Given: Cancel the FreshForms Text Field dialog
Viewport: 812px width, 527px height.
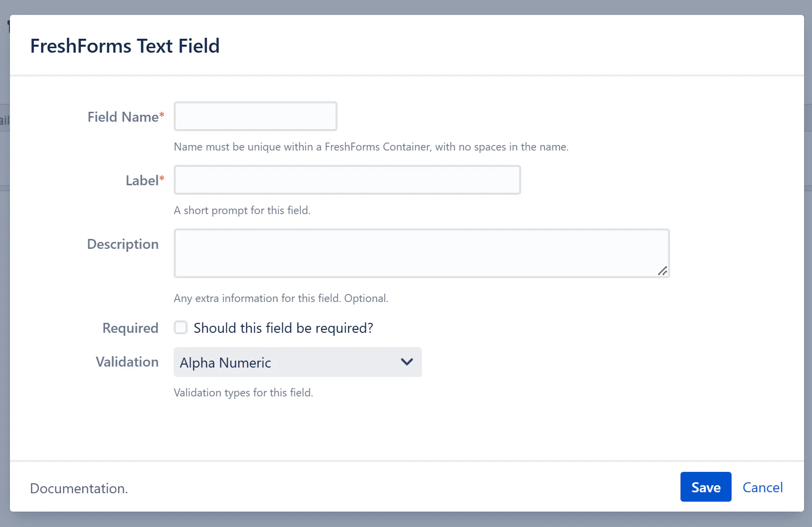Looking at the screenshot, I should [x=762, y=487].
